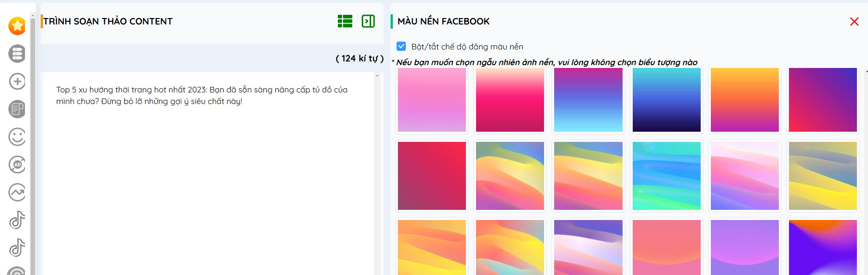Open the trend chart sidebar icon

coord(17,192)
